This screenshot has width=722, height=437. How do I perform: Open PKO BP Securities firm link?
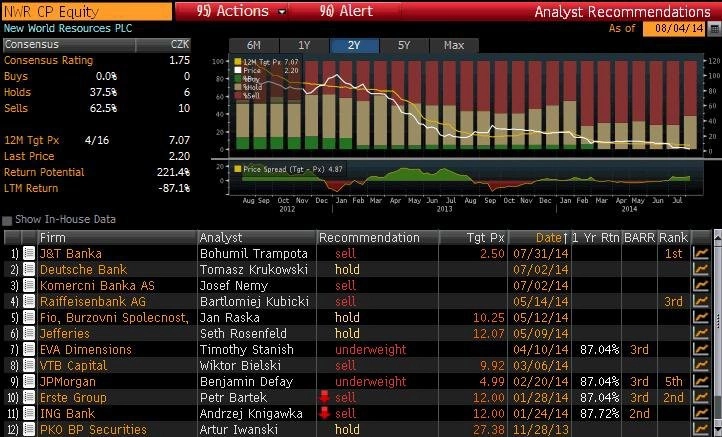tap(93, 430)
